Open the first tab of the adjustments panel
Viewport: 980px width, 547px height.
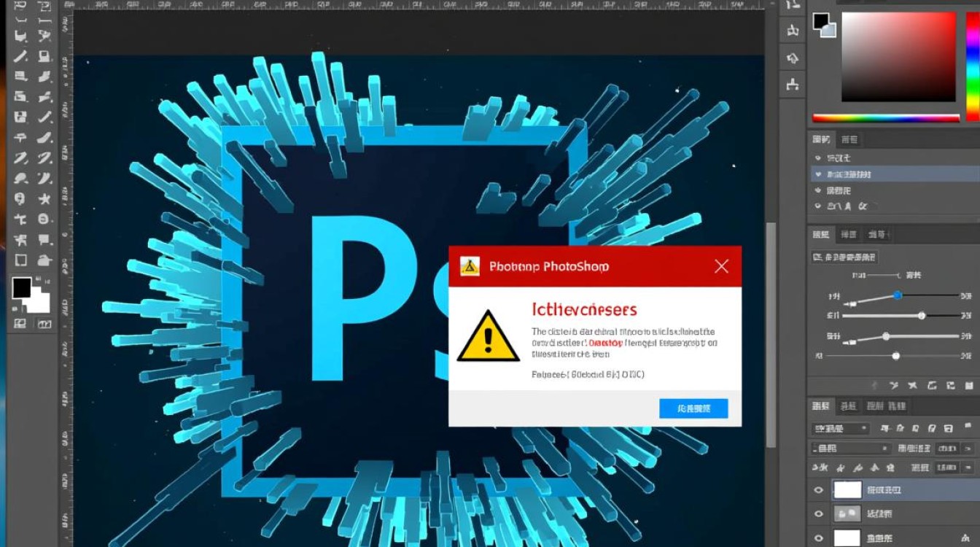pyautogui.click(x=821, y=235)
